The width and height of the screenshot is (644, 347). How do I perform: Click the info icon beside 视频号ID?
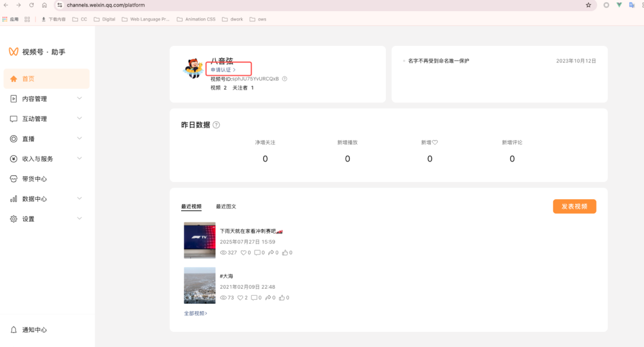tap(285, 79)
